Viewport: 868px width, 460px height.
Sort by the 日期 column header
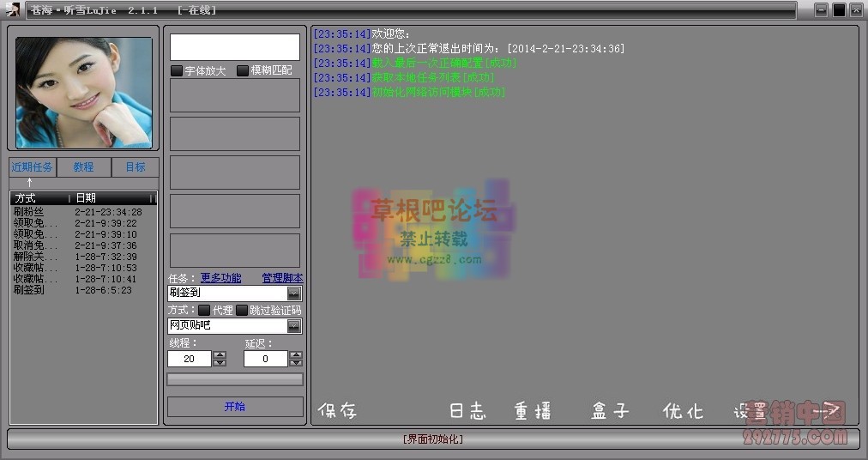(113, 198)
